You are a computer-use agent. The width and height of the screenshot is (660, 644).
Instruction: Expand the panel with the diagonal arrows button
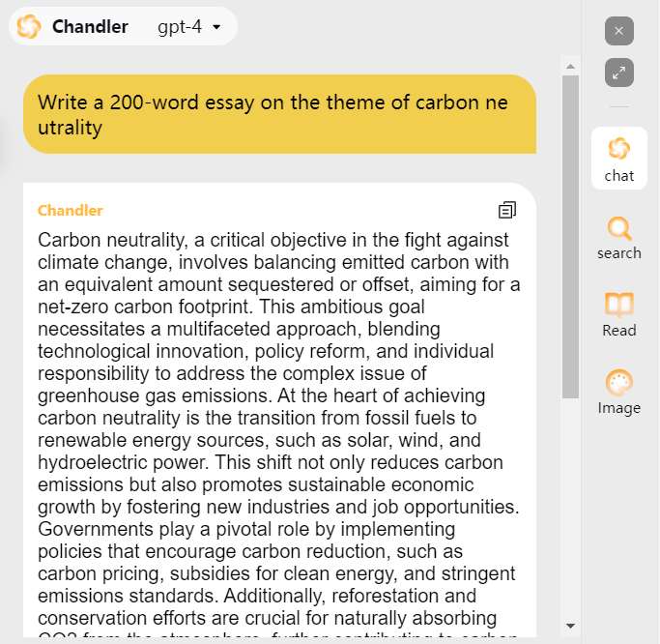pyautogui.click(x=619, y=72)
